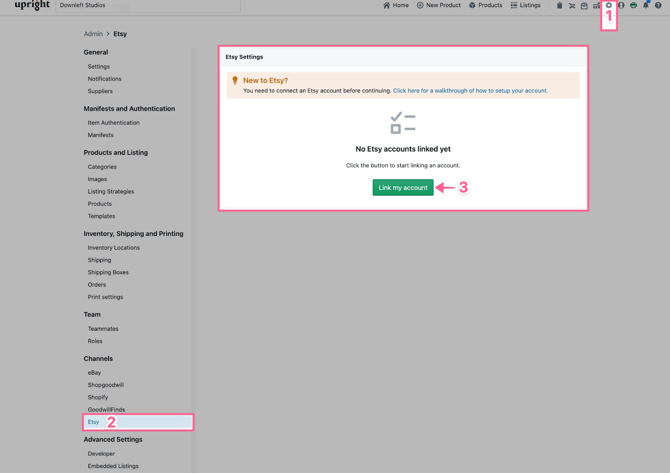This screenshot has height=473, width=670.
Task: Click the Link my account button
Action: [x=403, y=188]
